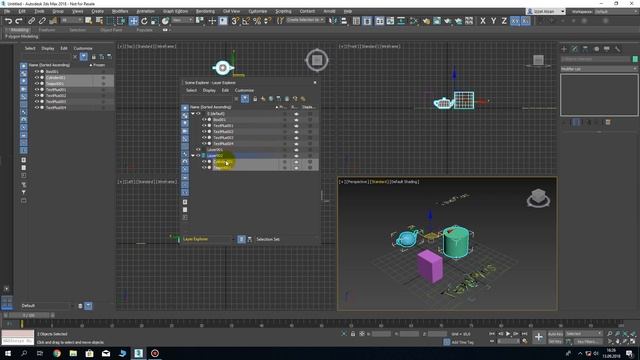640x360 pixels.
Task: Click the object name field in command panel
Action: pyautogui.click(x=596, y=59)
